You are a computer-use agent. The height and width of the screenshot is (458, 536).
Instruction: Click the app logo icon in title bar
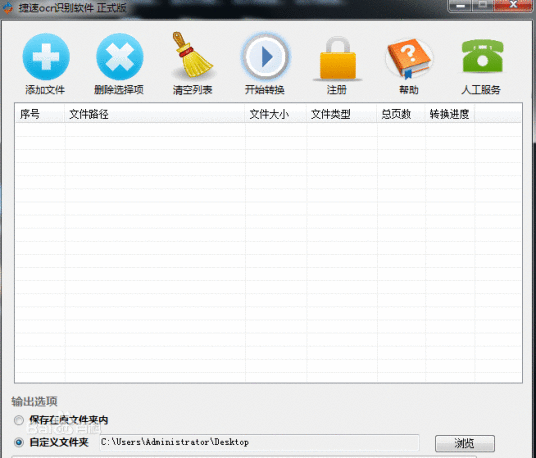pyautogui.click(x=8, y=8)
